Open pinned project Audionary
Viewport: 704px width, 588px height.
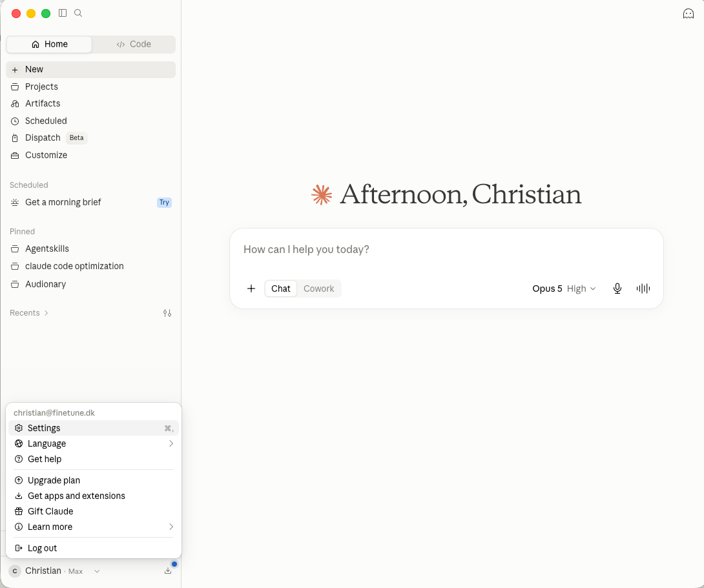click(90, 285)
